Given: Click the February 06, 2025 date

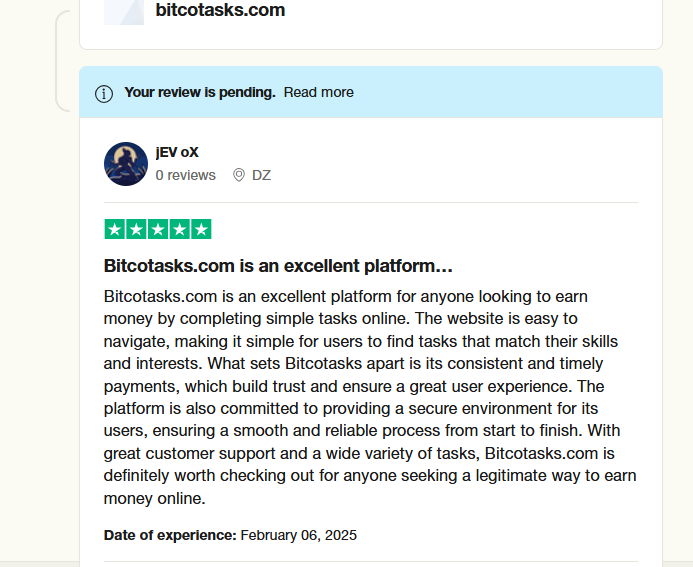Looking at the screenshot, I should point(299,535).
